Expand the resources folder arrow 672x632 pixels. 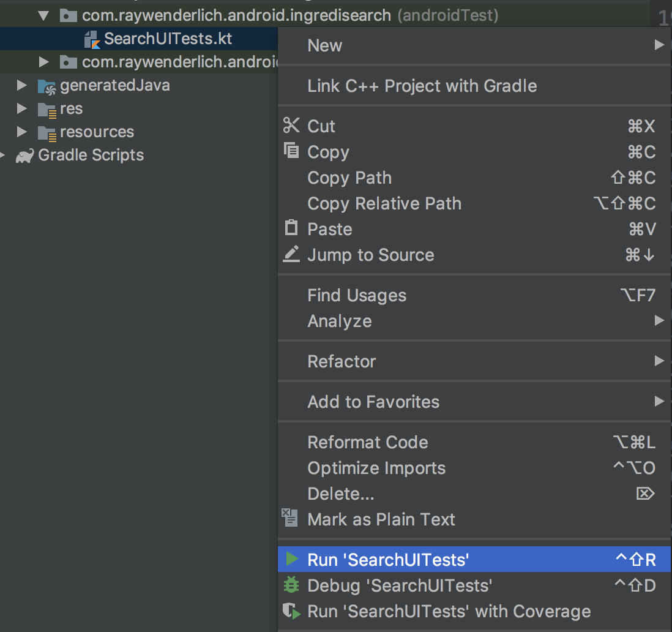pyautogui.click(x=22, y=132)
